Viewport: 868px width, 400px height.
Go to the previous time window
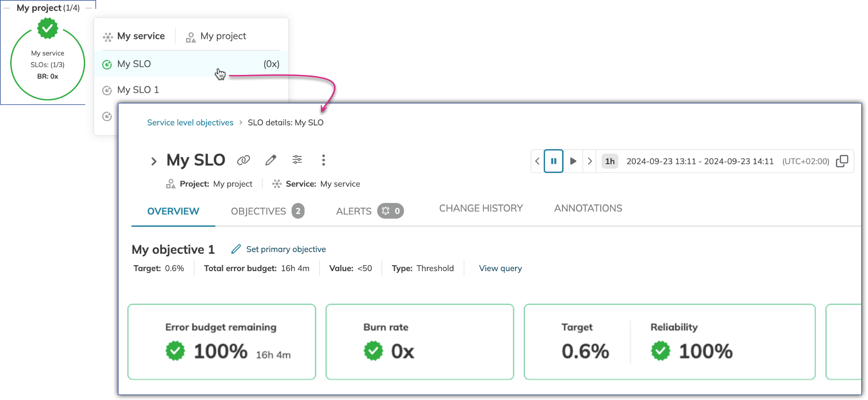[537, 161]
